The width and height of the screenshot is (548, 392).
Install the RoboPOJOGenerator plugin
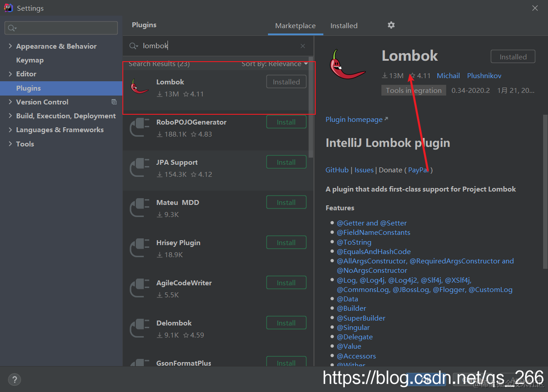(286, 122)
